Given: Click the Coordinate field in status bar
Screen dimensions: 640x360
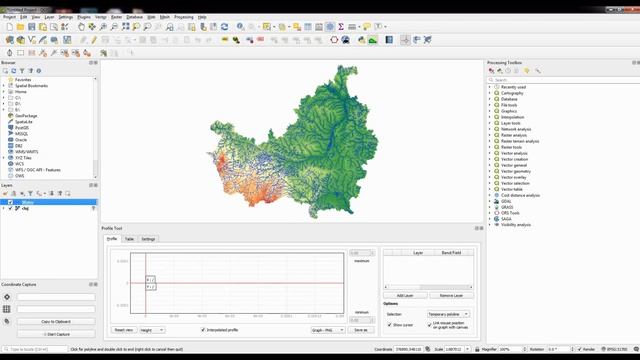Looking at the screenshot, I should pos(409,349).
